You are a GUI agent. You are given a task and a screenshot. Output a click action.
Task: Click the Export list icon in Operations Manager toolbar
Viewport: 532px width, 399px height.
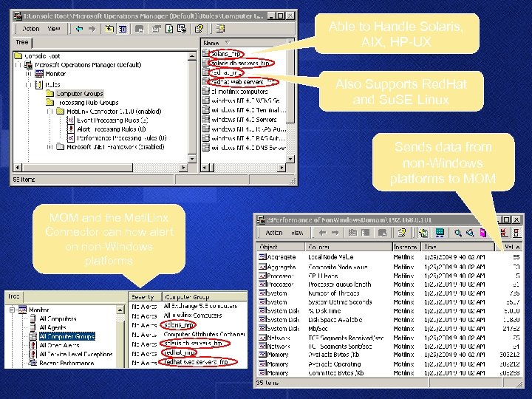click(182, 29)
